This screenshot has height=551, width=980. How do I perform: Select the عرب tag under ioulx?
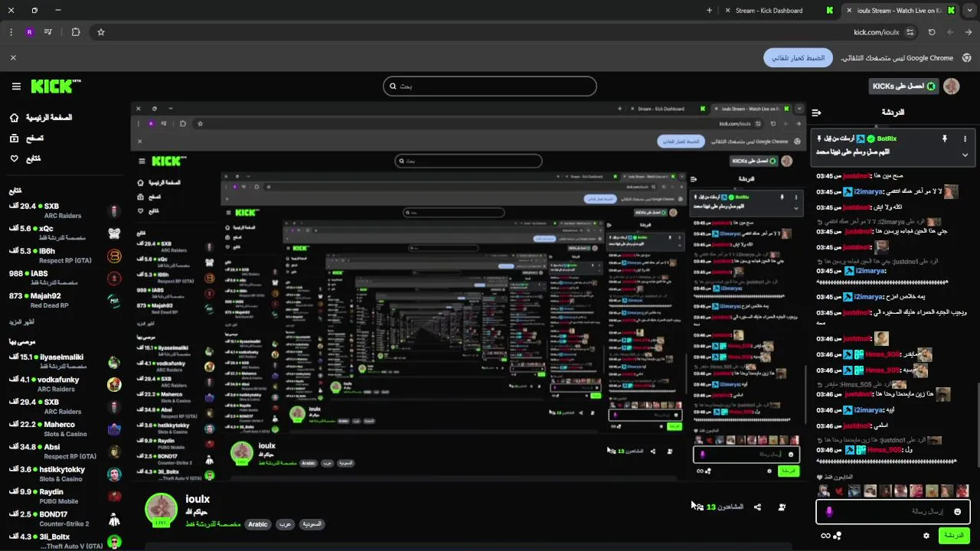(x=285, y=524)
